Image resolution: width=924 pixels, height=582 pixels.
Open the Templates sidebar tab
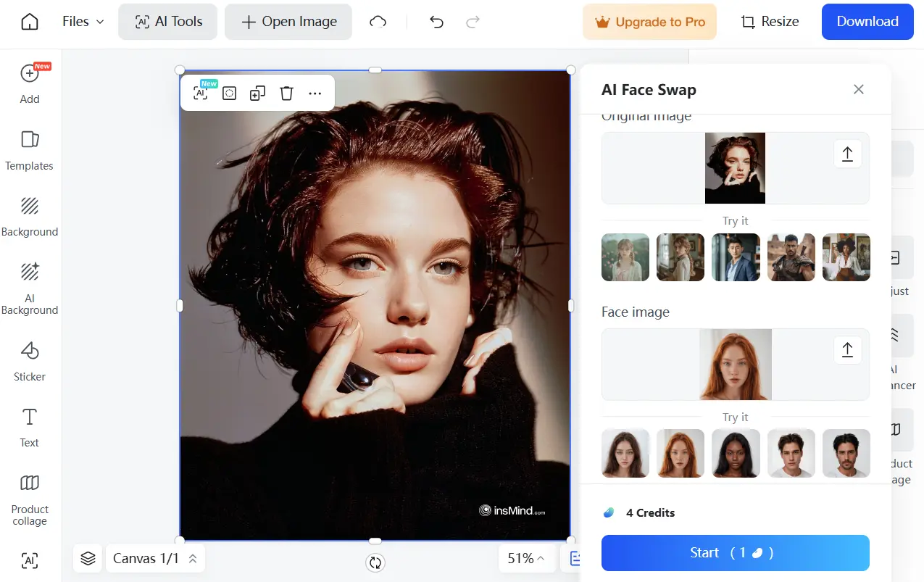30,150
